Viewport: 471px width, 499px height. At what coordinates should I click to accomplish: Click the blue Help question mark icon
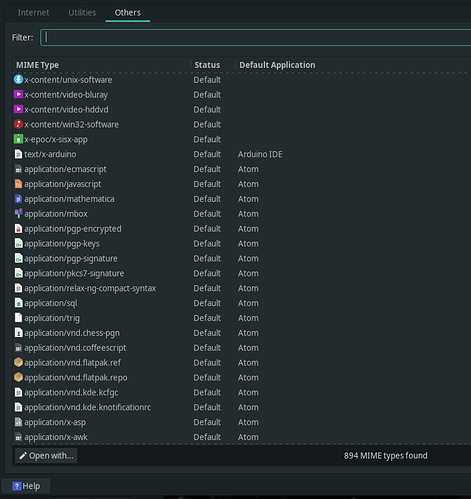pos(17,486)
